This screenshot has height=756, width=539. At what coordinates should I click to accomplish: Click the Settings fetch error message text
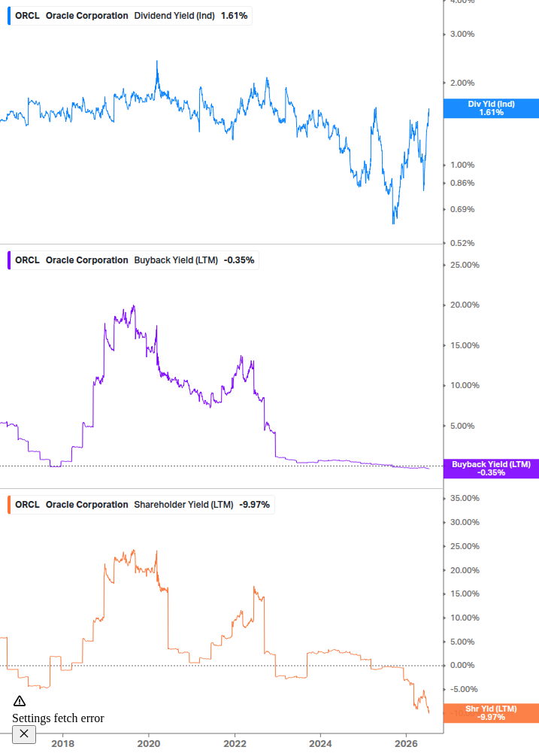[59, 718]
